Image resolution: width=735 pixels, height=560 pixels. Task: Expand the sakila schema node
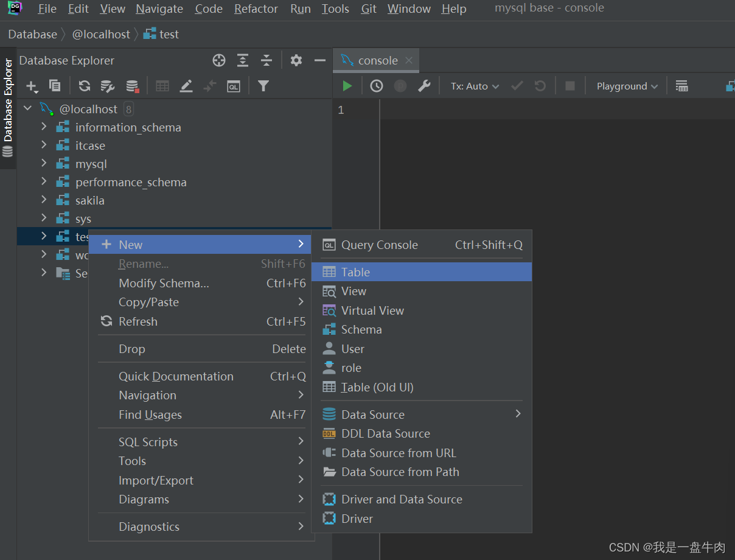[44, 200]
